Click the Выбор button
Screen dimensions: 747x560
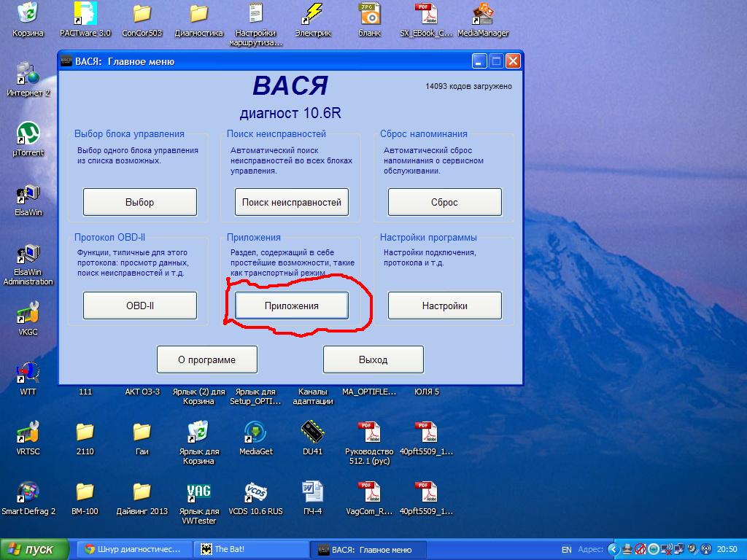tap(139, 202)
